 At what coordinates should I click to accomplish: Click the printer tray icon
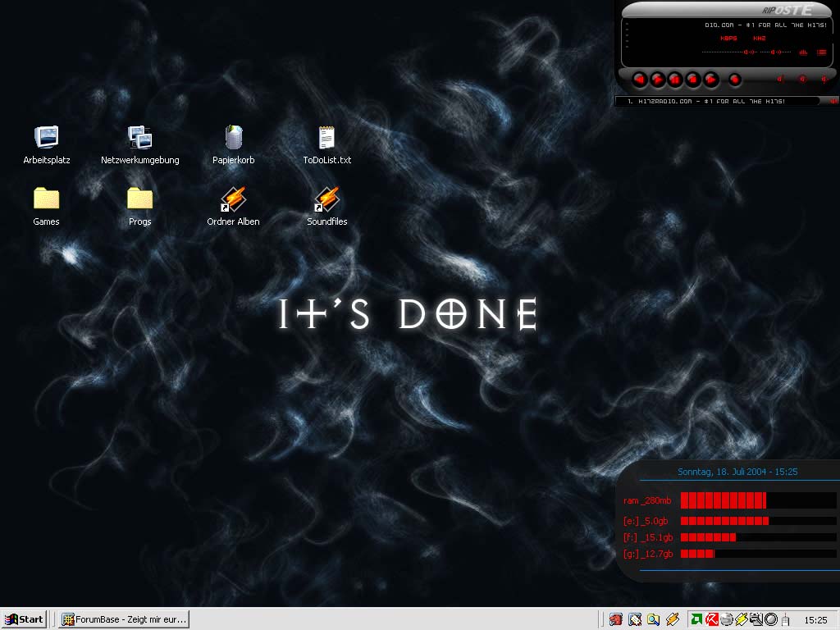(756, 619)
